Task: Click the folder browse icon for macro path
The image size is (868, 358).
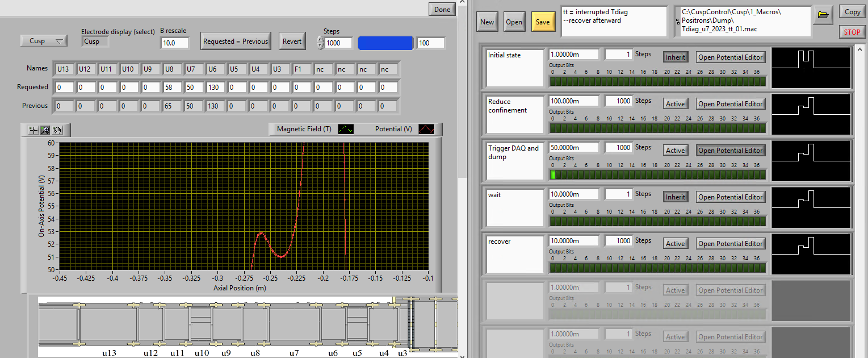Action: pyautogui.click(x=822, y=16)
